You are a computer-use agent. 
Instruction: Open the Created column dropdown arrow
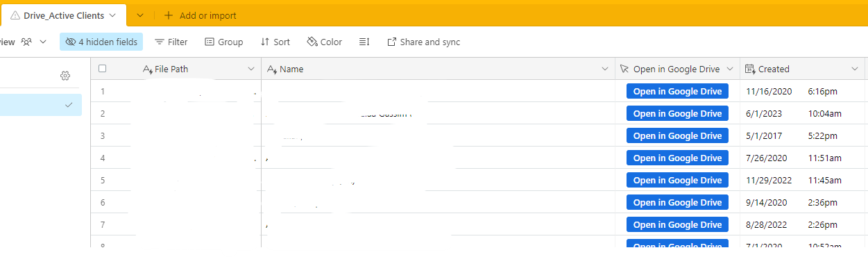[855, 69]
